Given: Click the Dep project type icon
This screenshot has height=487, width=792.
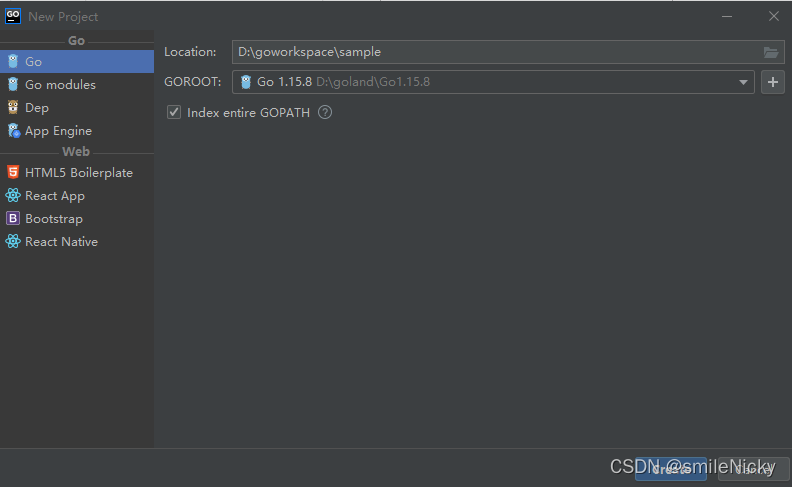Looking at the screenshot, I should pos(13,107).
